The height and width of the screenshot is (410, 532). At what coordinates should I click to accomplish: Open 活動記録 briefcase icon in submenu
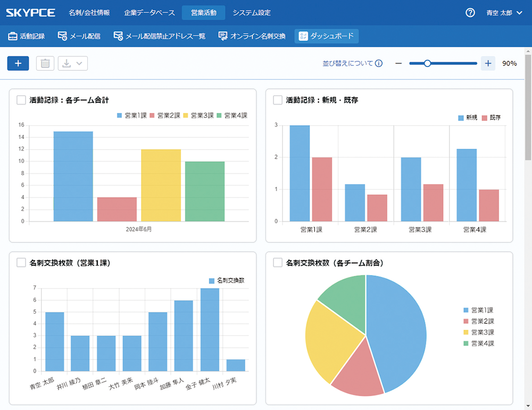pos(12,36)
